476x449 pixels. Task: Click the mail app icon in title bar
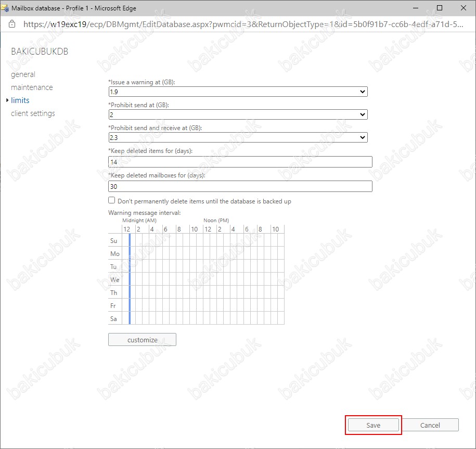[5, 8]
